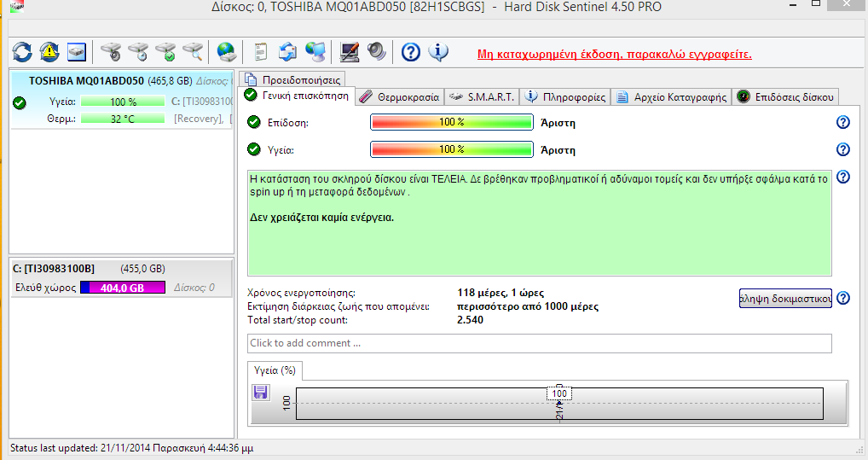Click the Υγεία 100% health bar in overview
This screenshot has height=460, width=868.
452,149
